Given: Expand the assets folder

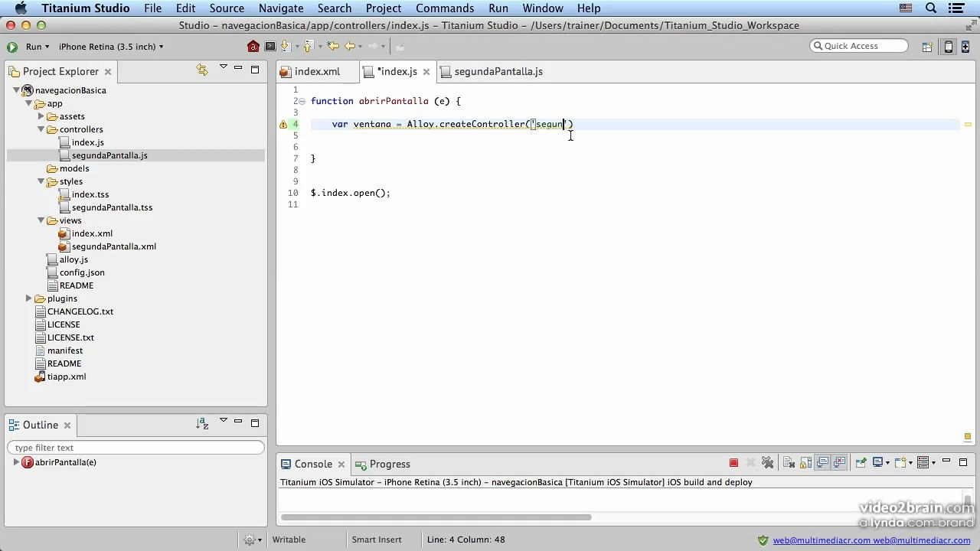Looking at the screenshot, I should (41, 116).
